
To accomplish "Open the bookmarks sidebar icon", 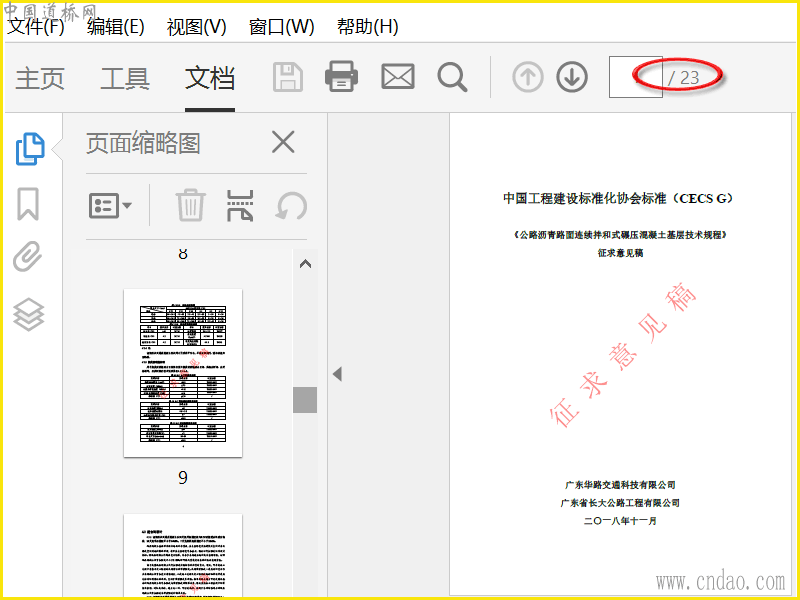I will [x=28, y=204].
